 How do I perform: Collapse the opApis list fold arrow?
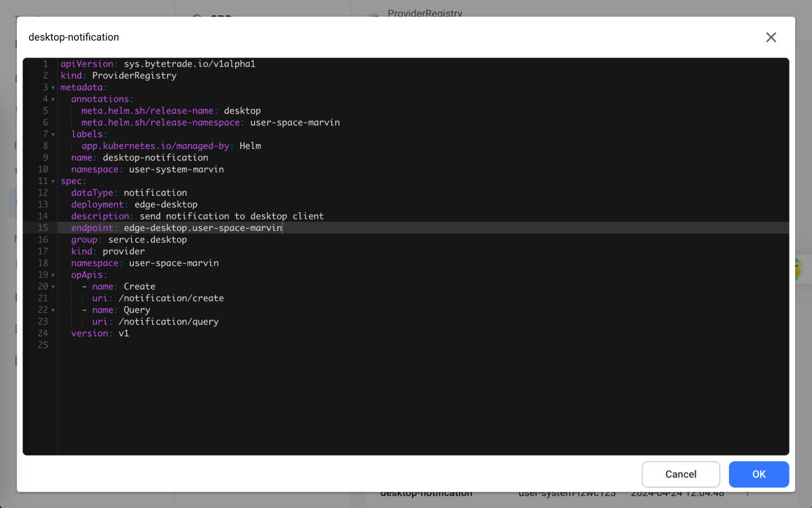(x=53, y=275)
